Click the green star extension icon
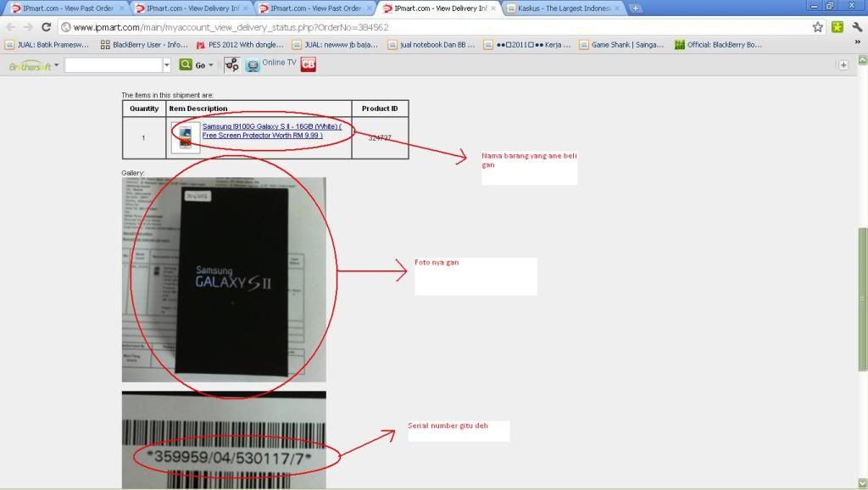This screenshot has width=868, height=490. click(837, 27)
